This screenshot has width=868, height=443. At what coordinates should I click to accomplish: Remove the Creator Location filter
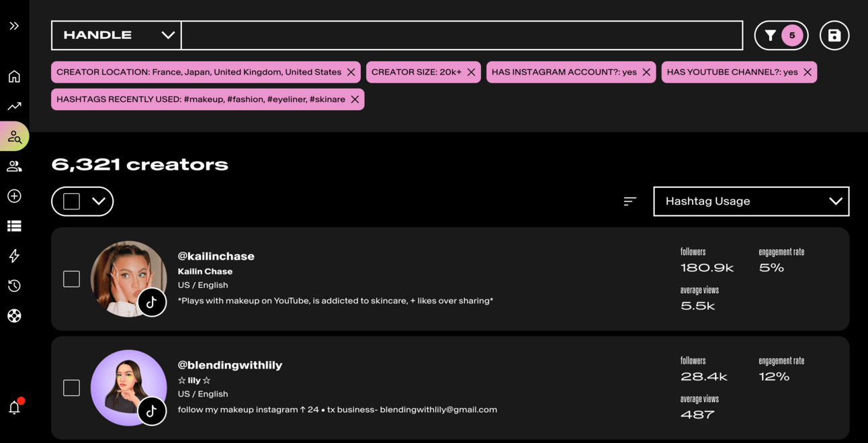[351, 72]
